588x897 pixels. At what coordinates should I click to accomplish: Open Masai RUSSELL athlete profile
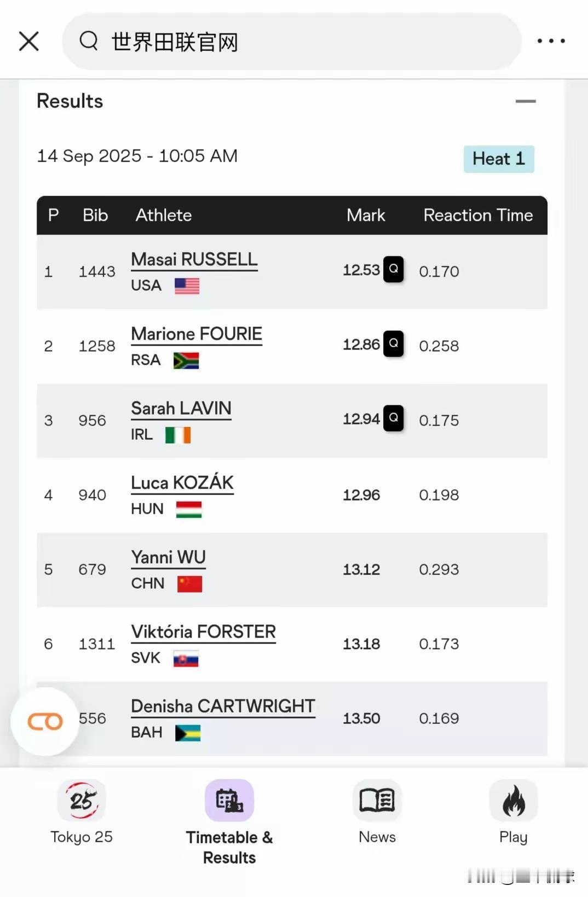tap(194, 260)
